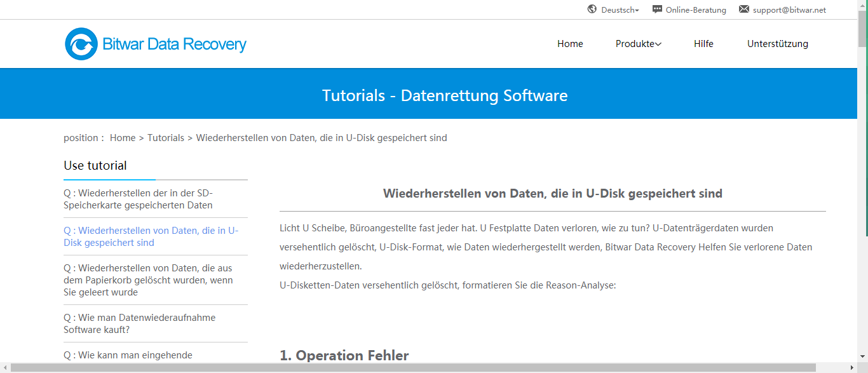The image size is (868, 373).
Task: Open Datenwiederaufnahme Software purchase tutorial
Action: point(139,323)
